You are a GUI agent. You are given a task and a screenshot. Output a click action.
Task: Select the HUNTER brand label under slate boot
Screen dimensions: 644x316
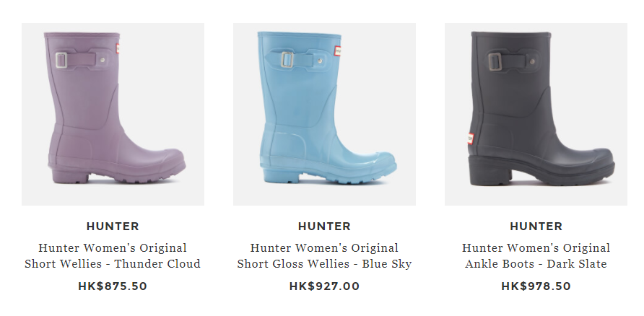click(x=536, y=226)
